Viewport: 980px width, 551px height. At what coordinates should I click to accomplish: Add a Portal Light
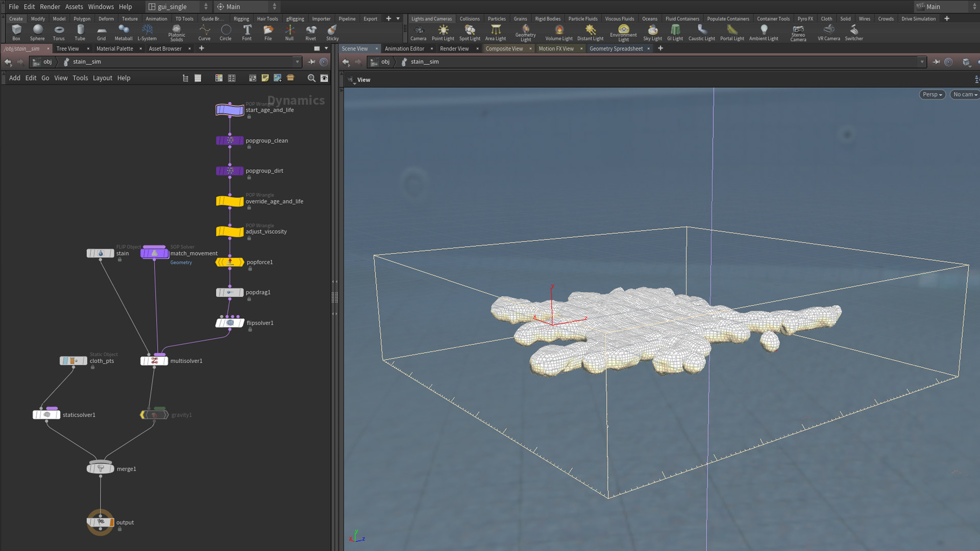pyautogui.click(x=732, y=33)
